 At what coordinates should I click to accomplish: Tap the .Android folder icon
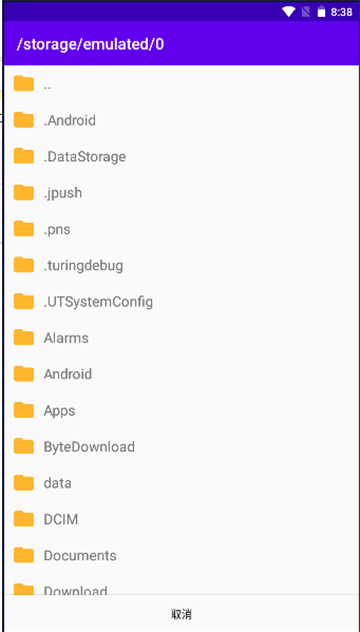(x=23, y=120)
